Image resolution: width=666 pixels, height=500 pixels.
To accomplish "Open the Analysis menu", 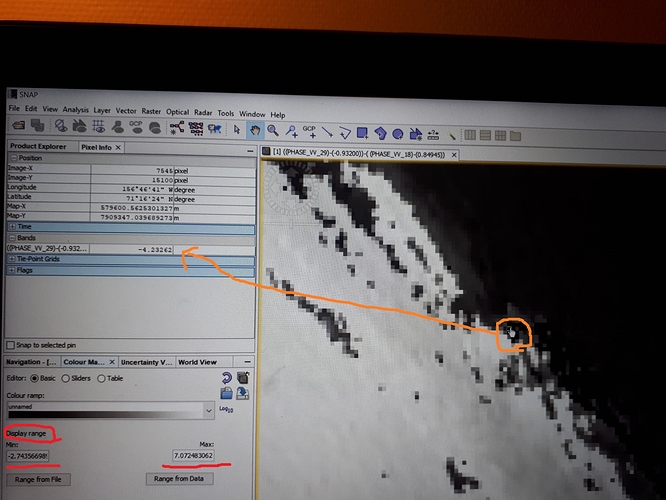I will click(x=76, y=110).
